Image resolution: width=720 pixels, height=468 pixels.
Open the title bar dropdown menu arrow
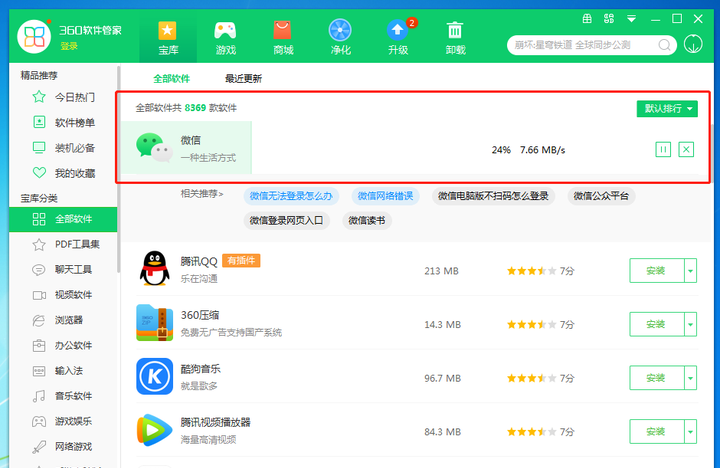(631, 19)
